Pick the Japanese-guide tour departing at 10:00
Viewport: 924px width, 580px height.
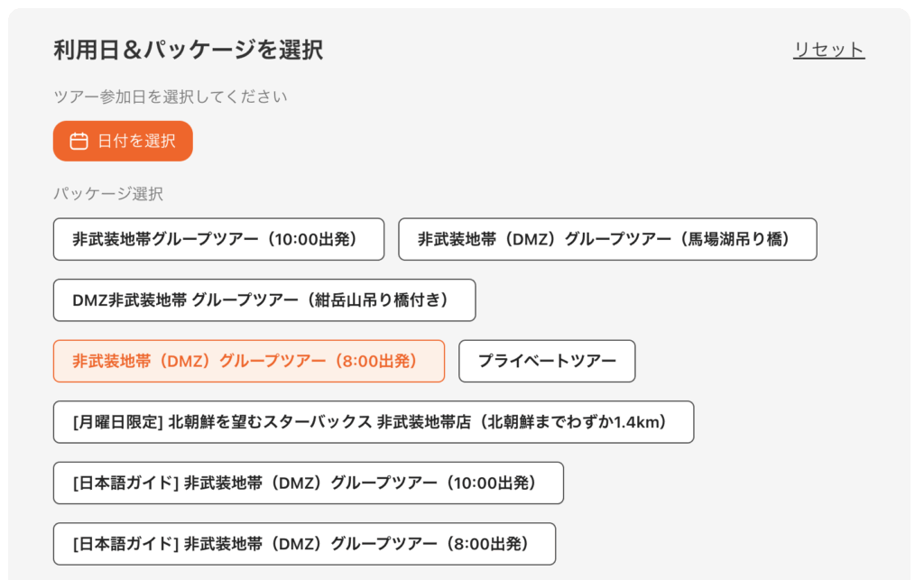[x=308, y=483]
